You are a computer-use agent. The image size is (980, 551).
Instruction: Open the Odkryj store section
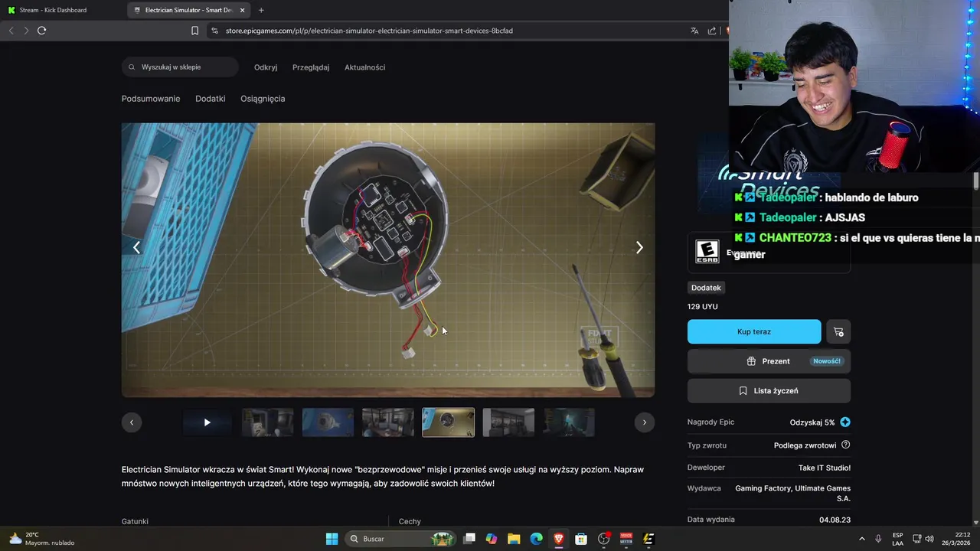point(266,67)
